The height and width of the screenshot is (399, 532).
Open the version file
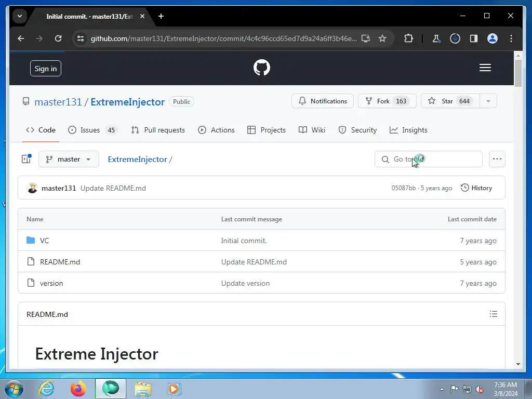point(51,283)
